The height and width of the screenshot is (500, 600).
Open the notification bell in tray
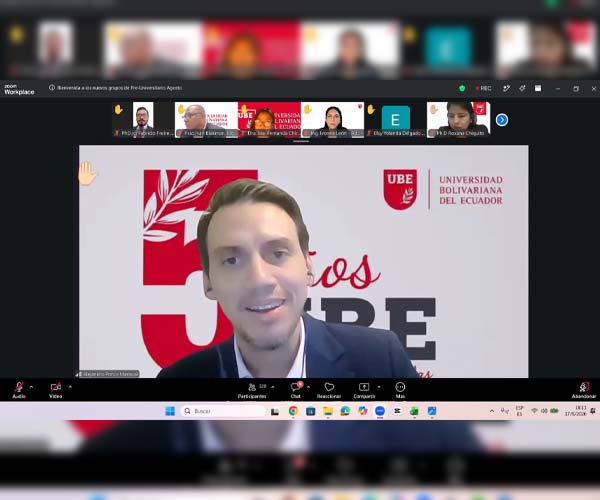click(x=593, y=411)
